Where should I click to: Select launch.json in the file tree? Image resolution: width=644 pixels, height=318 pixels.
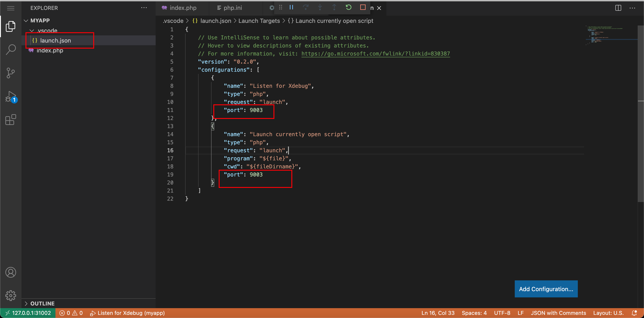[55, 41]
